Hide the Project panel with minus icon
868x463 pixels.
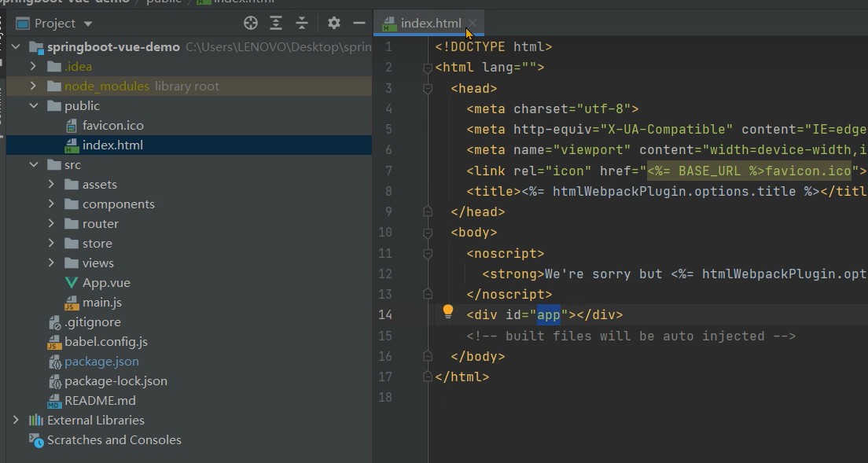[358, 23]
